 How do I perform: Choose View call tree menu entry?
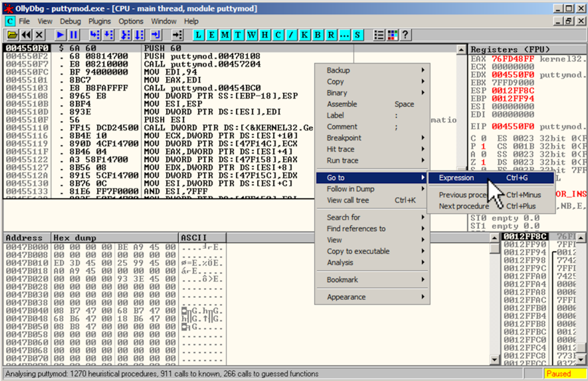coord(347,200)
